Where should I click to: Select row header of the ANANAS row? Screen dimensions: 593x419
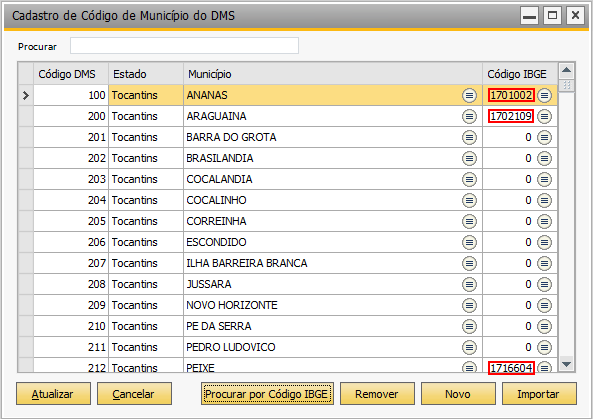pyautogui.click(x=26, y=95)
